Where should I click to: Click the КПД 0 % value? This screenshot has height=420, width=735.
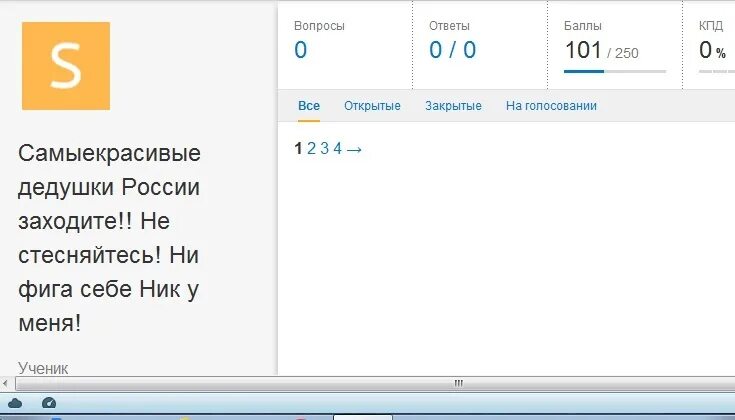point(712,50)
